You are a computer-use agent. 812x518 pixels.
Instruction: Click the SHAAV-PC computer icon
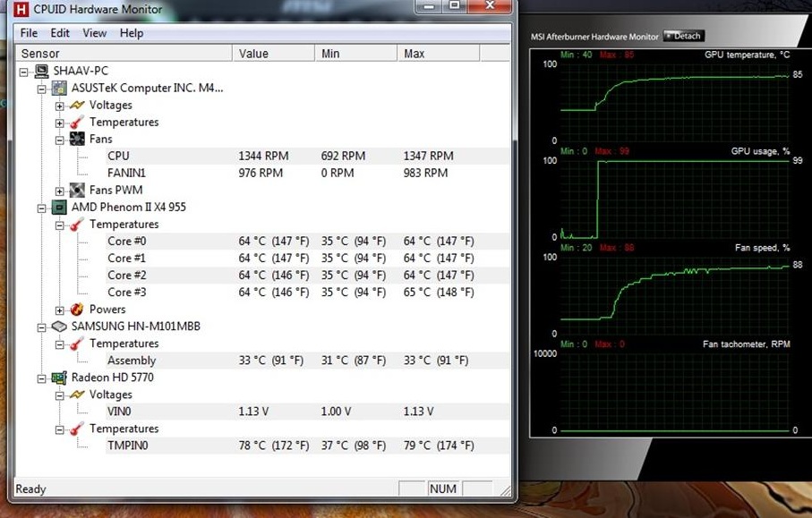(x=41, y=71)
